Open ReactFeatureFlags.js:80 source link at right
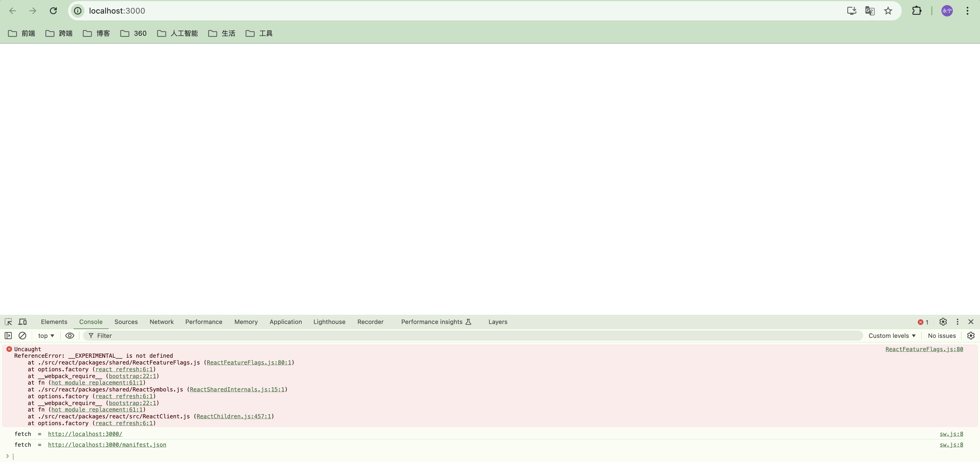 (924, 349)
